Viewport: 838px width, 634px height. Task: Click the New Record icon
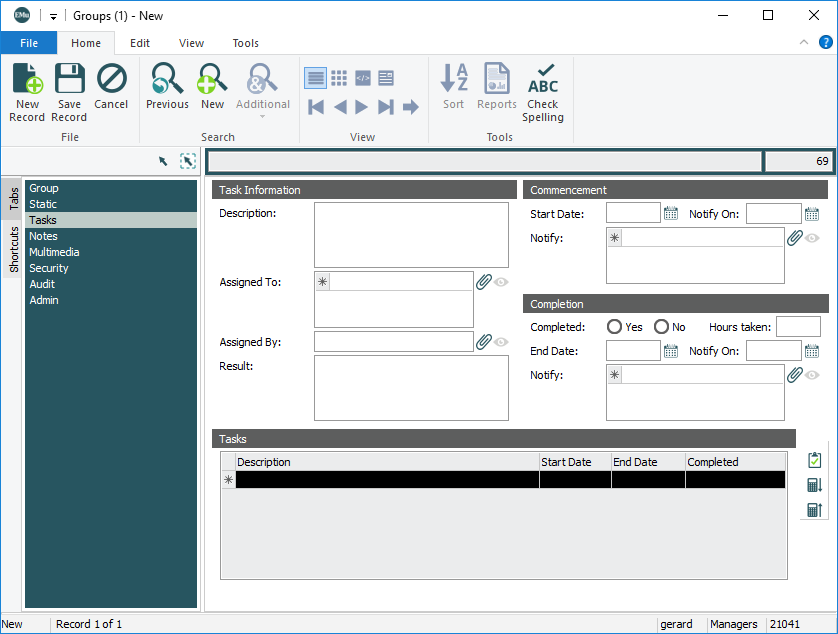click(x=27, y=80)
